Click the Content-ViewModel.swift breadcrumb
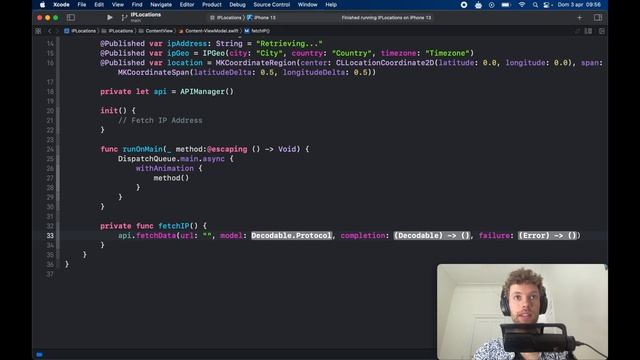Image resolution: width=640 pixels, height=360 pixels. pos(208,31)
